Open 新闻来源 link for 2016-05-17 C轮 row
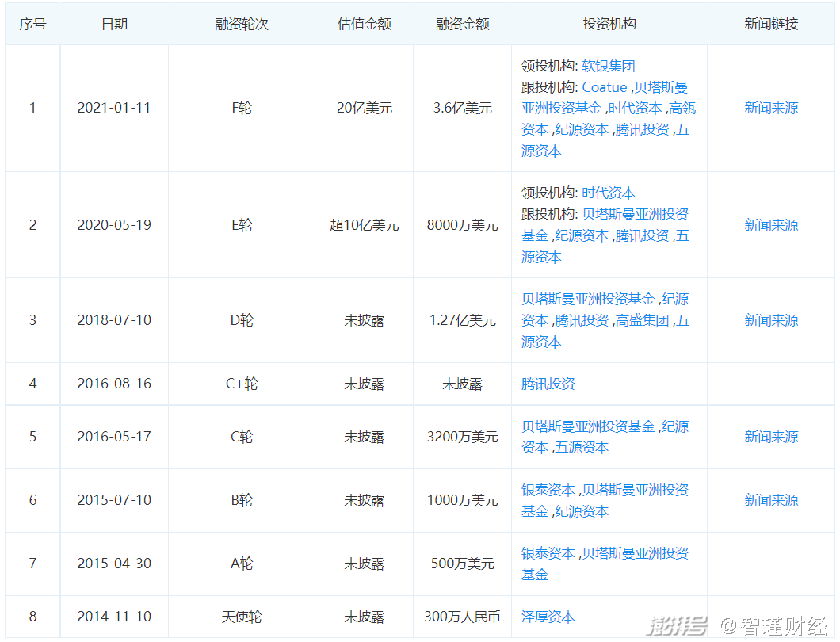The width and height of the screenshot is (840, 642). 770,437
